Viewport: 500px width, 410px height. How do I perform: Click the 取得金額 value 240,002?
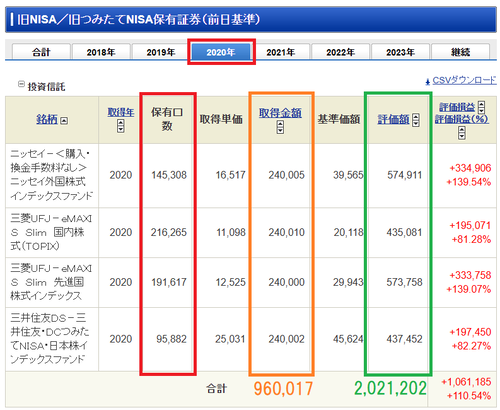point(287,339)
